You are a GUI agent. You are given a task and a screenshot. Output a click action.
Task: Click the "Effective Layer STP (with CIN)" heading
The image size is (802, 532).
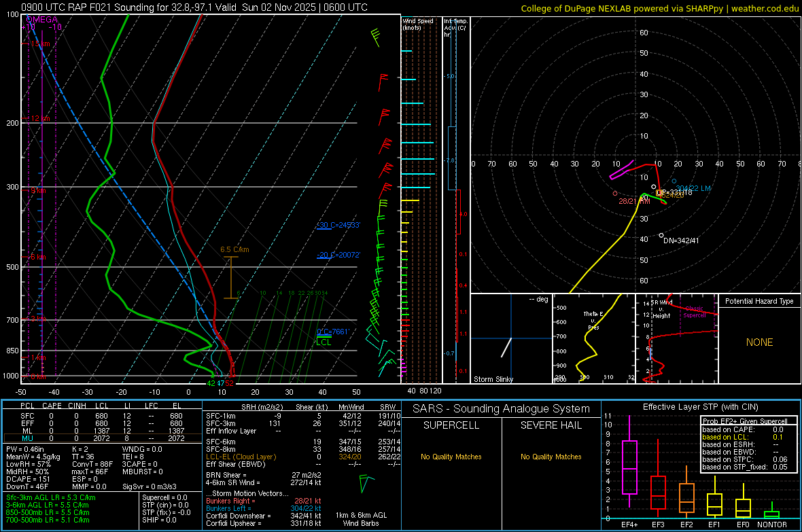tap(700, 407)
